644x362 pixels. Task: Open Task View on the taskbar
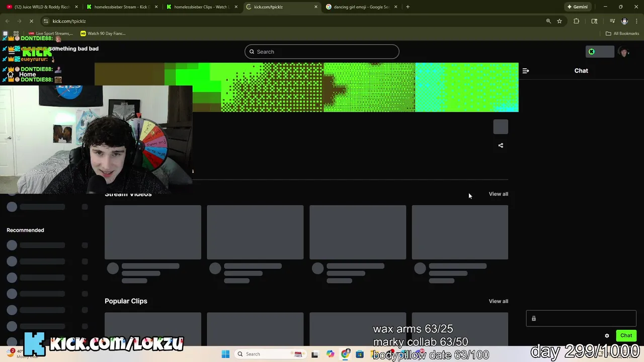314,354
